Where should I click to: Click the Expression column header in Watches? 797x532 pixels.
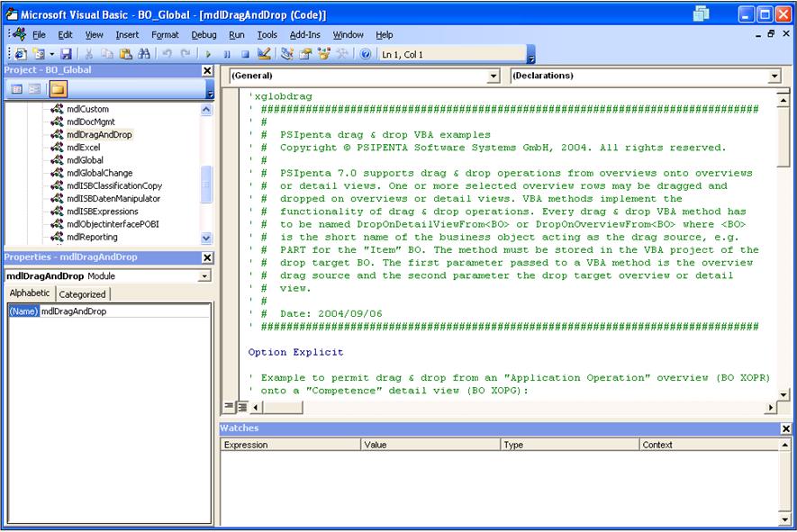click(291, 445)
